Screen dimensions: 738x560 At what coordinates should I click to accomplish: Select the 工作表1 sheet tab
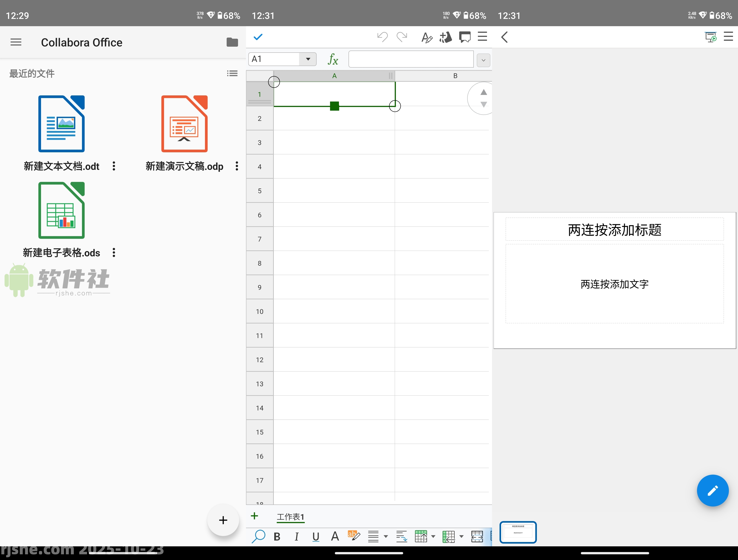[290, 517]
